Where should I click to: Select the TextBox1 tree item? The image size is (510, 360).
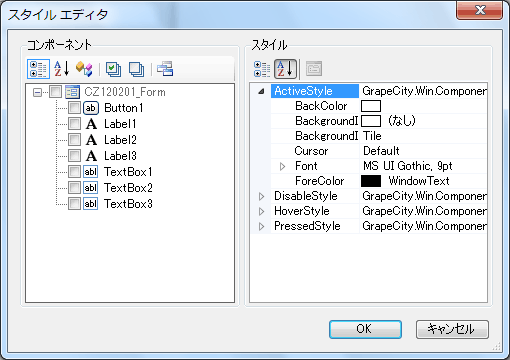click(x=128, y=172)
